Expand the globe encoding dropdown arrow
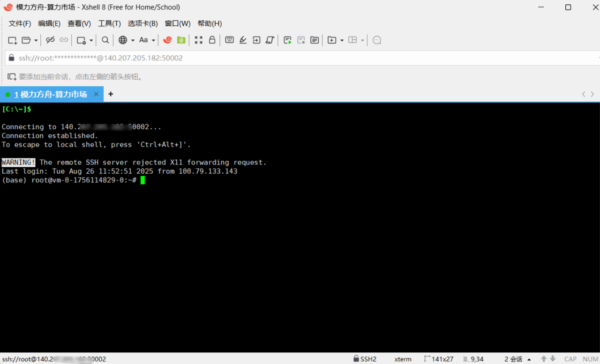This screenshot has height=364, width=600. coord(133,41)
